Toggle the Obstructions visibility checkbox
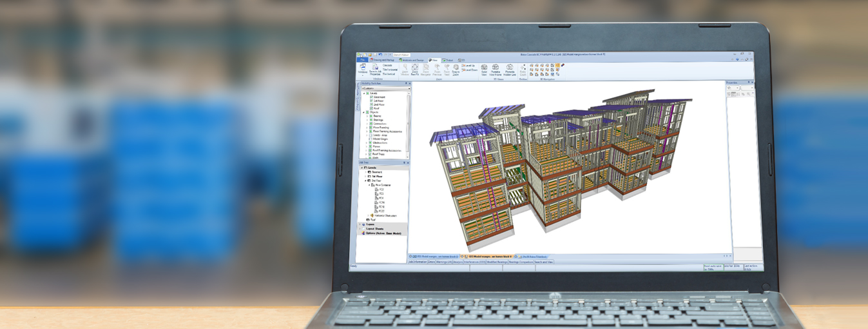868x329 pixels. click(371, 143)
